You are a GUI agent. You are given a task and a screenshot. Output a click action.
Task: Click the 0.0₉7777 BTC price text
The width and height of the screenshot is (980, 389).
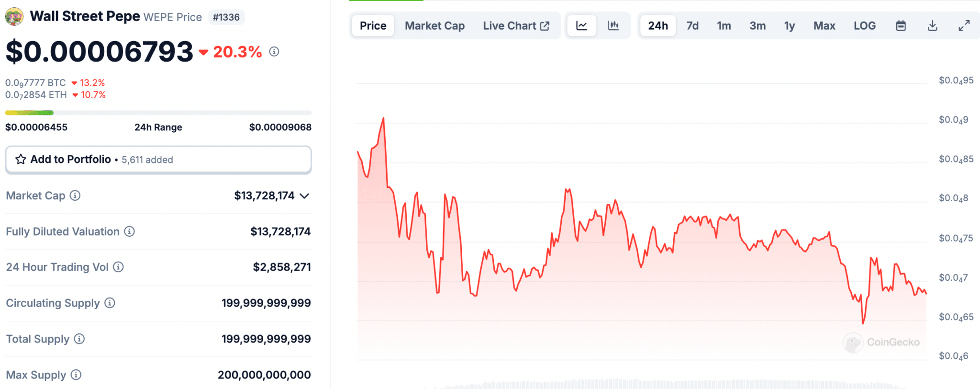pos(35,83)
